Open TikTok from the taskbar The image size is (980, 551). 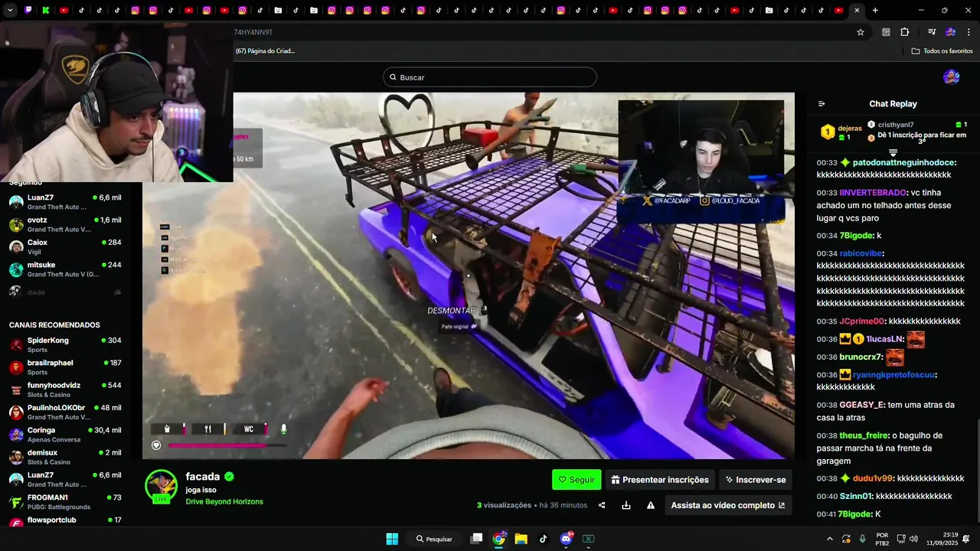544,539
